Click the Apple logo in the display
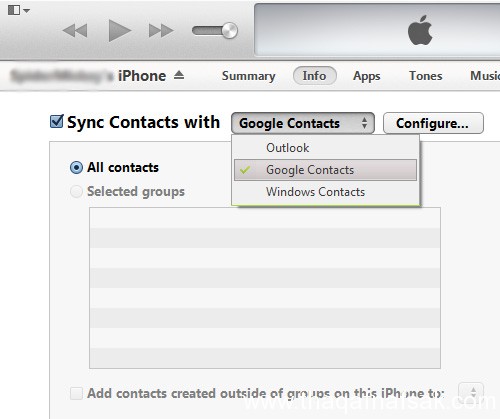The width and height of the screenshot is (500, 419). pos(420,30)
